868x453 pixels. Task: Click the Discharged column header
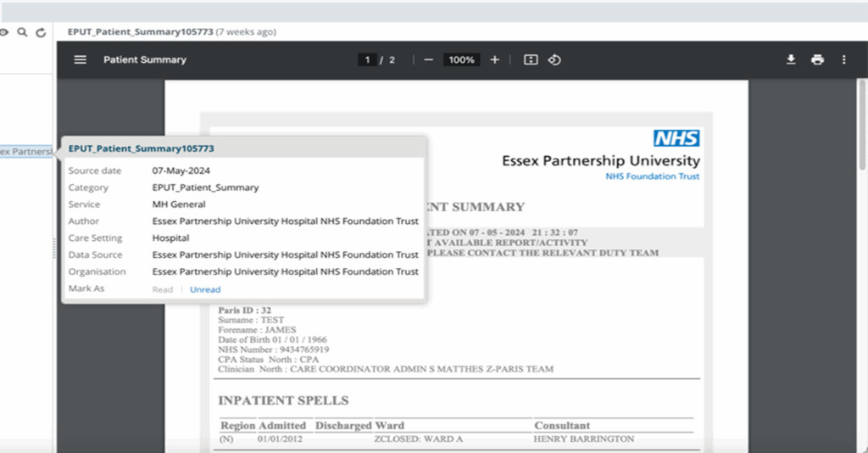click(343, 425)
